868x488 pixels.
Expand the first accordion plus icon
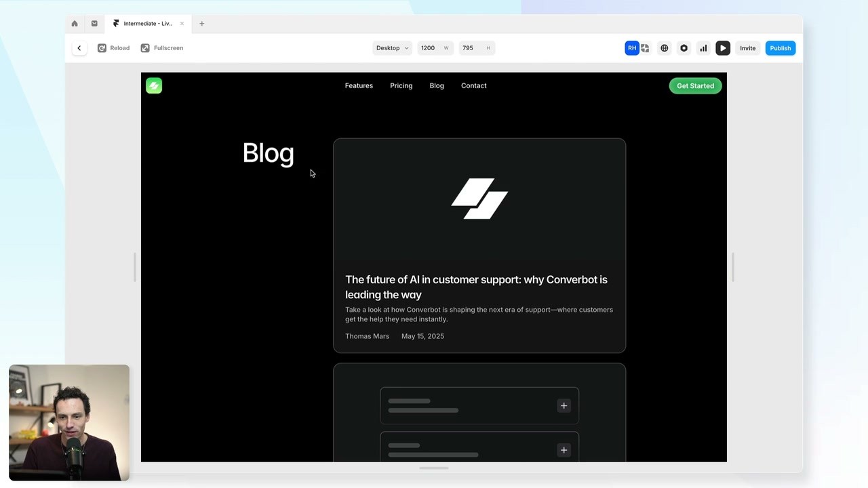pyautogui.click(x=564, y=406)
